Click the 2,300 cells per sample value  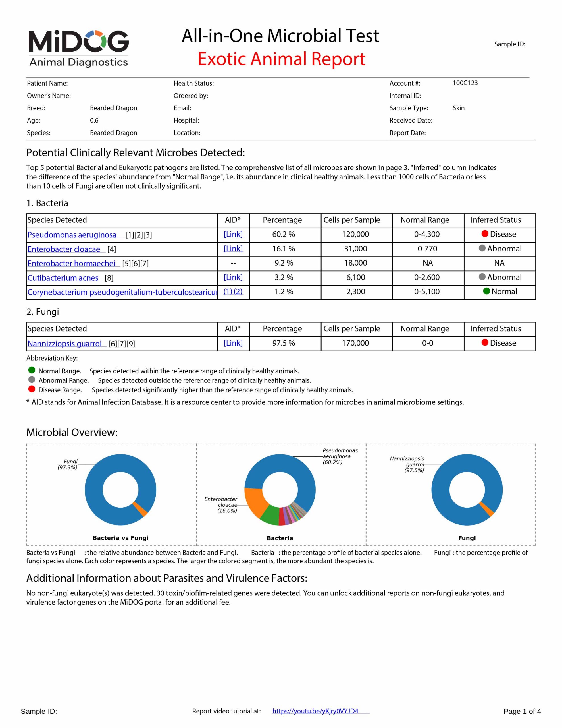point(356,292)
